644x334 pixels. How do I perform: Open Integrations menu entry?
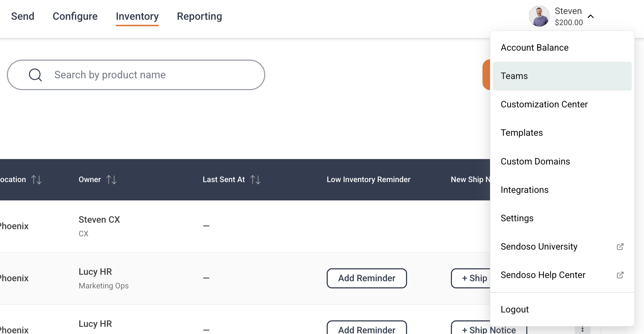click(x=562, y=190)
